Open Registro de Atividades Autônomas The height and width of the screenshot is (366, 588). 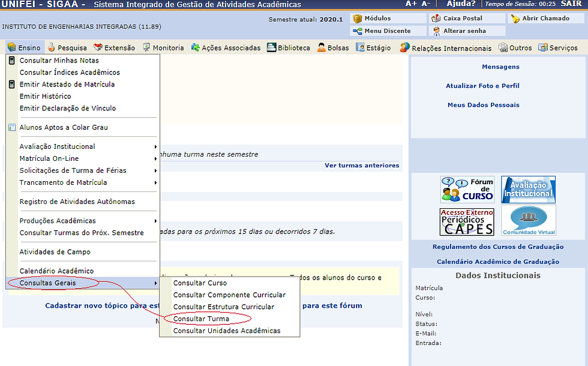point(77,202)
